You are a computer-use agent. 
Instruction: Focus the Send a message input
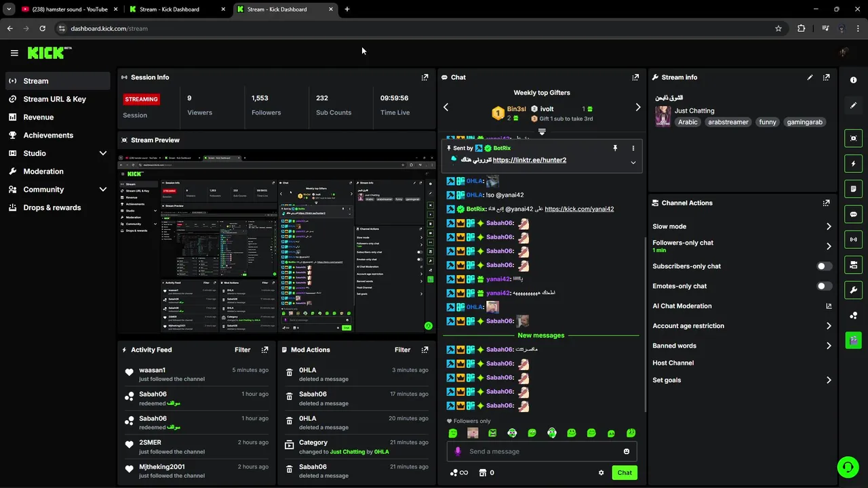(542, 451)
